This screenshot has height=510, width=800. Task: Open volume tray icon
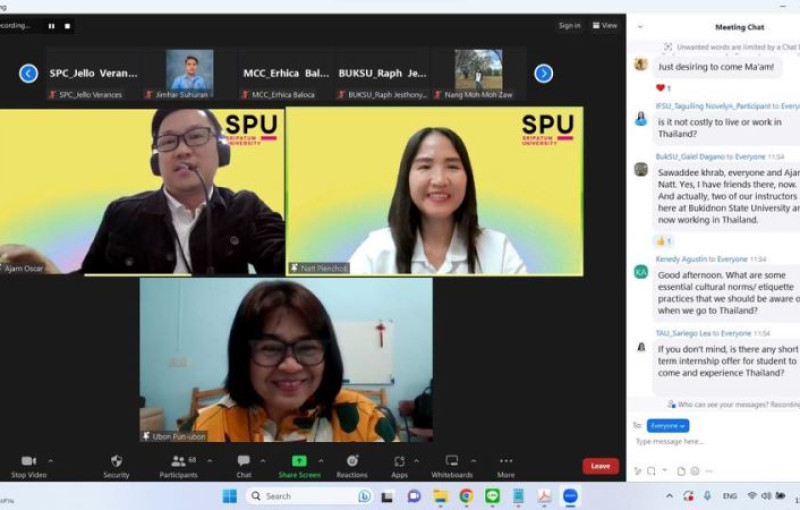(x=766, y=496)
